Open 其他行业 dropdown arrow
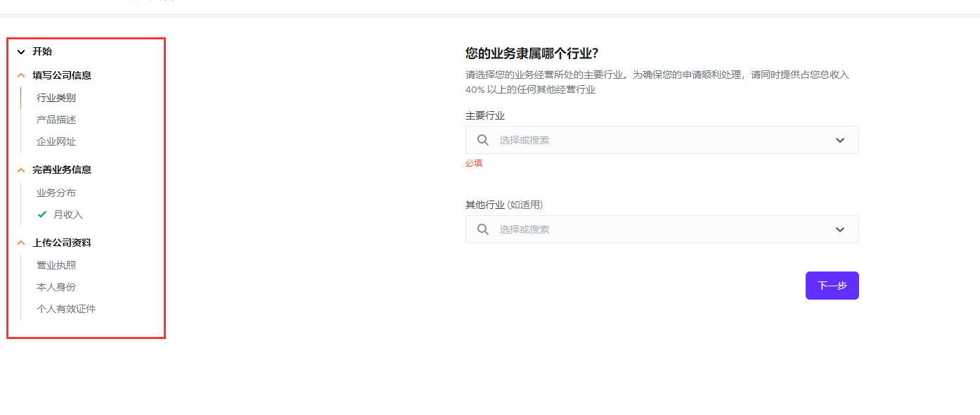Screen dimensions: 980x415 point(839,229)
